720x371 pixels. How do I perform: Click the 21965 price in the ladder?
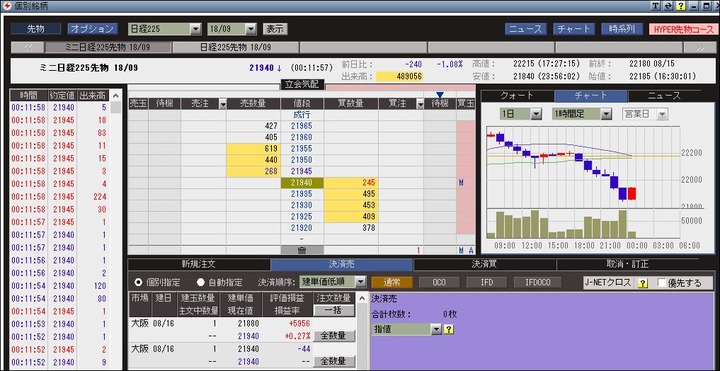(302, 126)
